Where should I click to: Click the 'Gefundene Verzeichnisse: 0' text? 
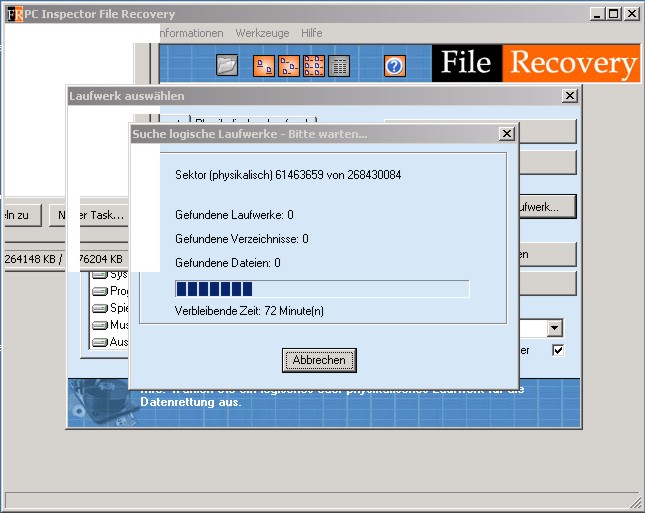click(x=241, y=239)
